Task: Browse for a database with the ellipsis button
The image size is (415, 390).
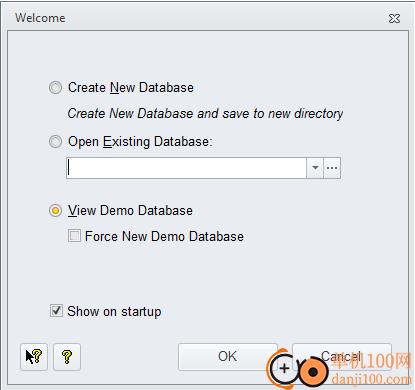Action: 332,168
